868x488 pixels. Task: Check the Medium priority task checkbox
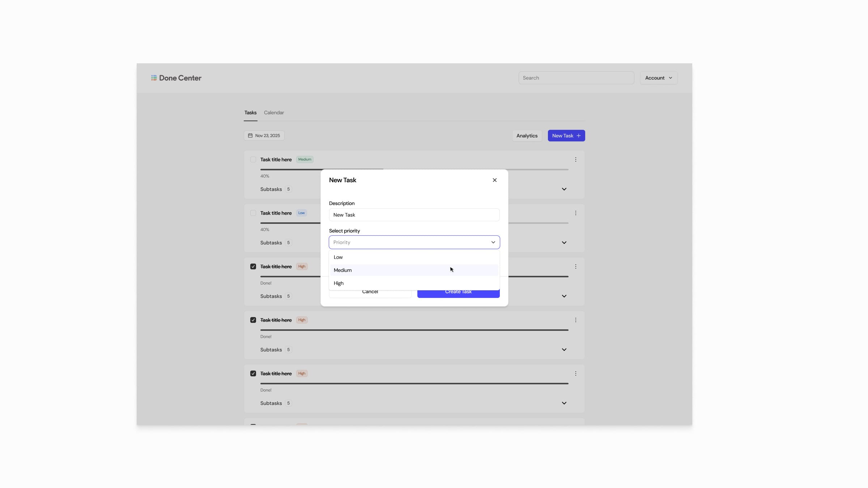pos(253,159)
